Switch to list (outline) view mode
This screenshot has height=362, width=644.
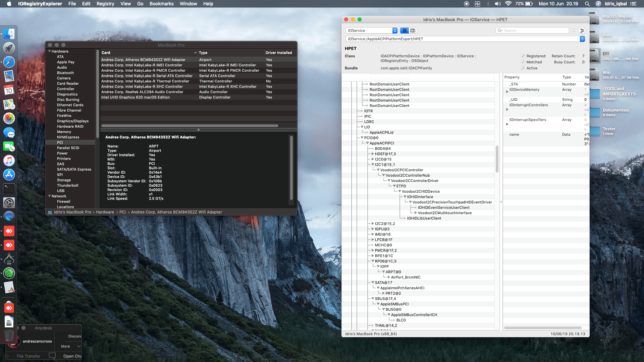tap(405, 31)
